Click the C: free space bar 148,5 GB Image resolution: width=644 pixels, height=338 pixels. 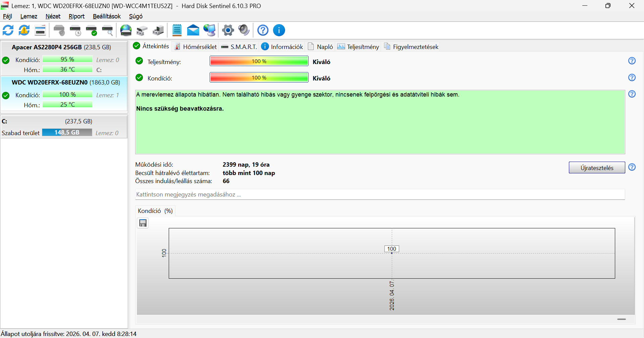point(67,132)
